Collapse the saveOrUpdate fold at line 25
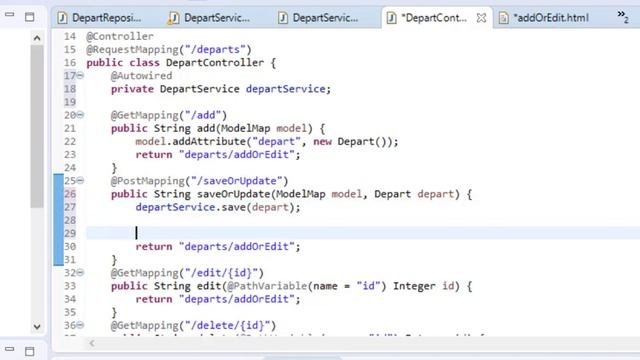The height and width of the screenshot is (360, 640). click(80, 180)
